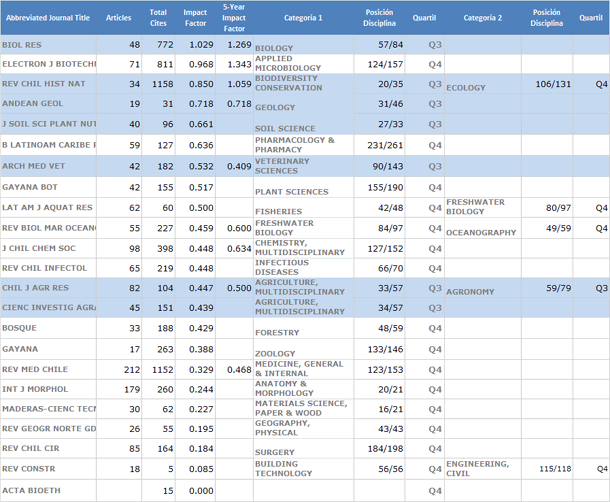
Task: Select the 'REV CHIL HIST NAT' journal title
Action: 44,84
